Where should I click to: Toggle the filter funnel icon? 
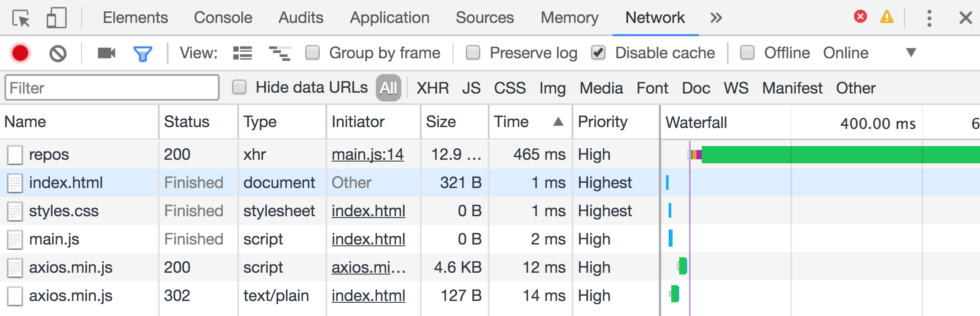[142, 53]
